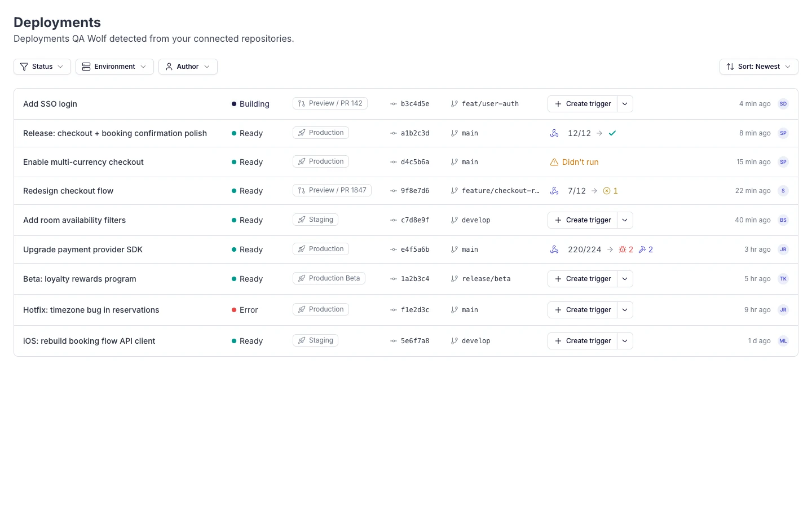
Task: Expand trigger options arrow for Hotfix: timezone bug
Action: click(625, 310)
